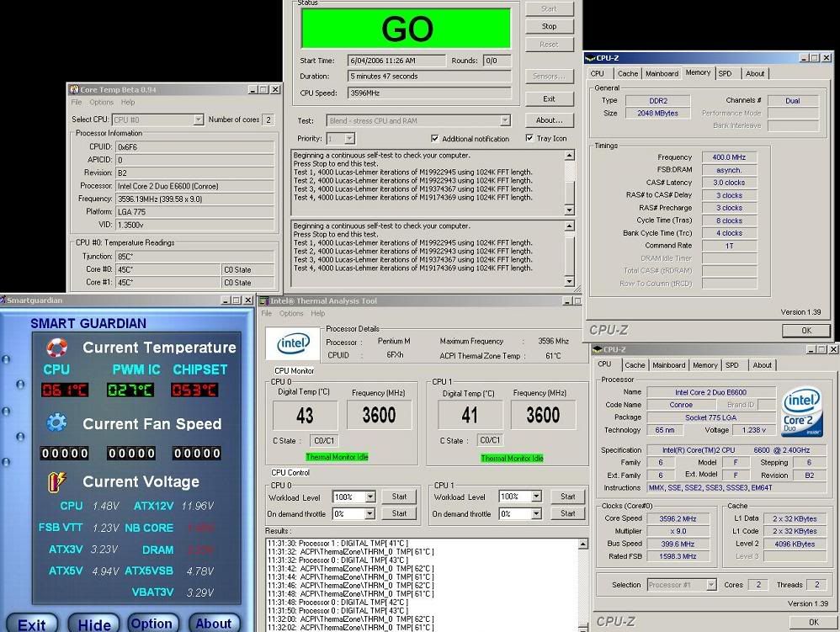Click Start next to CPU 1 On demand throttle
The image size is (840, 632).
tap(568, 513)
